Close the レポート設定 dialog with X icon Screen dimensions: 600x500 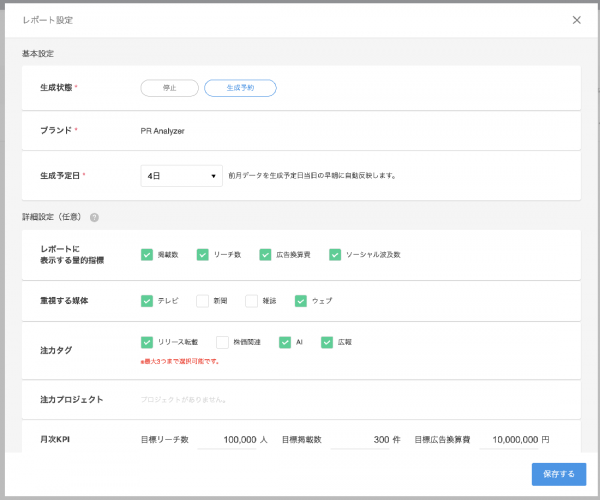[x=576, y=20]
